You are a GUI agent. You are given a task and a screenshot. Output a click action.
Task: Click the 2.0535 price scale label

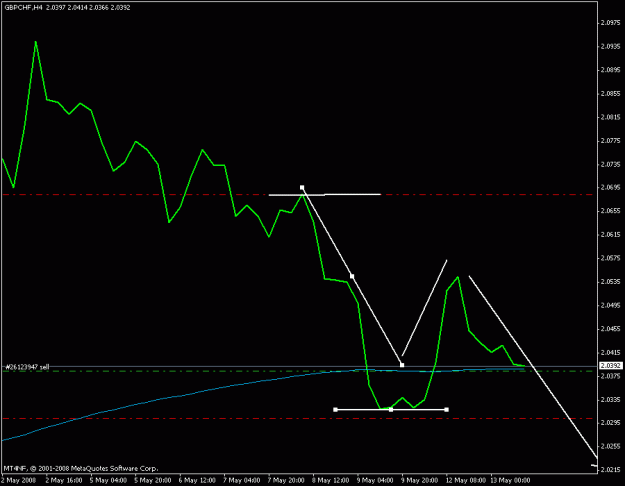coord(611,281)
